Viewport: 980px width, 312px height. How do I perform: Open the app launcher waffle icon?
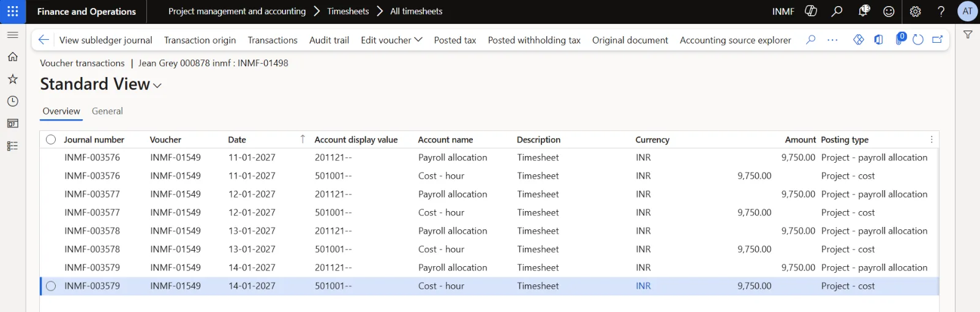pos(13,11)
